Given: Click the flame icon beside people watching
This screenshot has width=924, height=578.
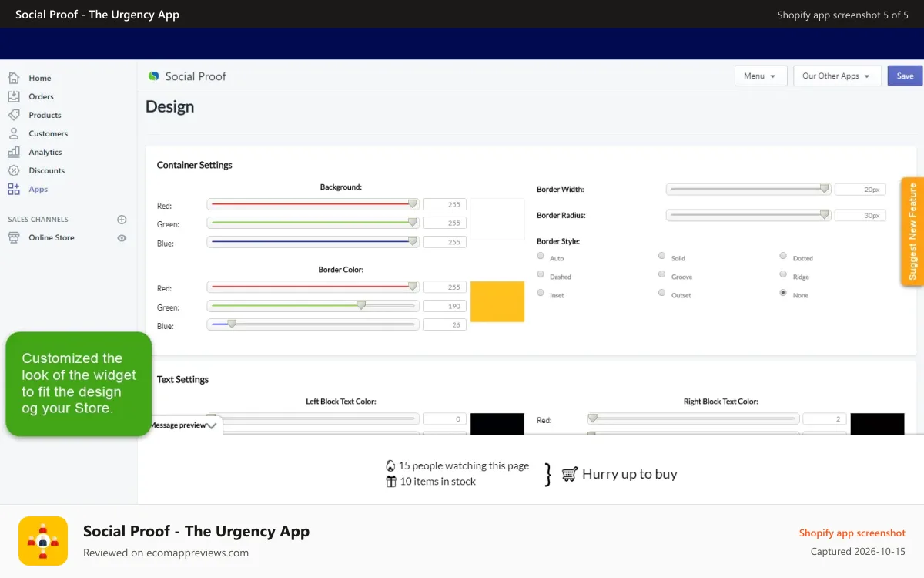Looking at the screenshot, I should [390, 465].
